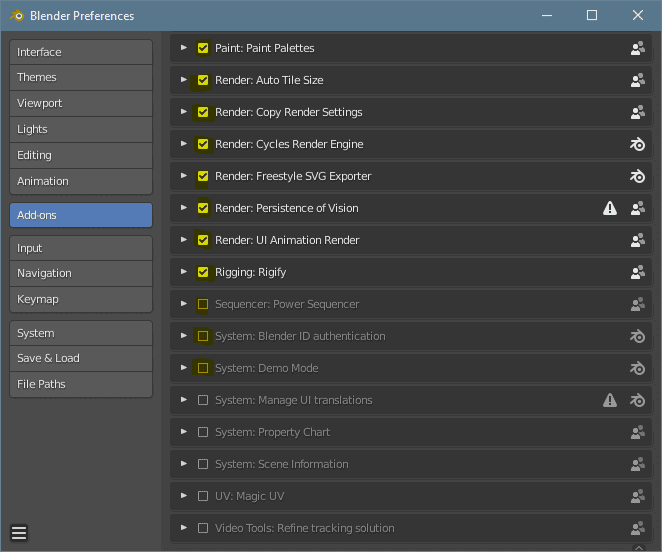Maximize the Blender Preferences window

tap(592, 16)
